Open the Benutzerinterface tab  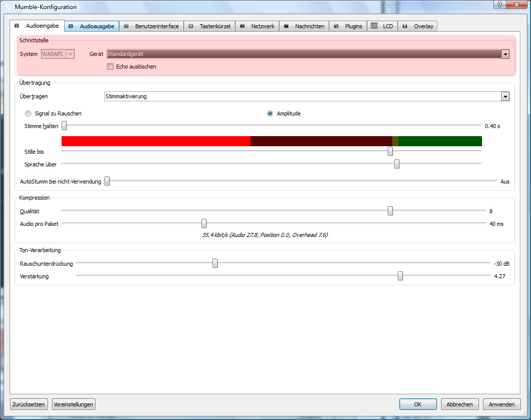[x=151, y=26]
